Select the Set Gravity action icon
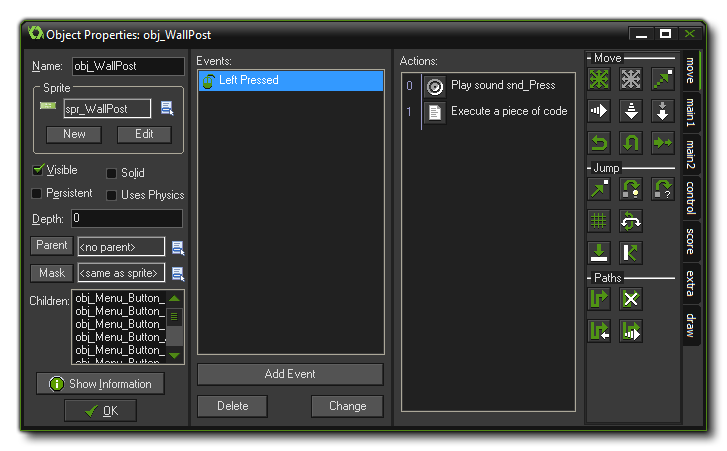This screenshot has height=451, width=727. point(662,111)
